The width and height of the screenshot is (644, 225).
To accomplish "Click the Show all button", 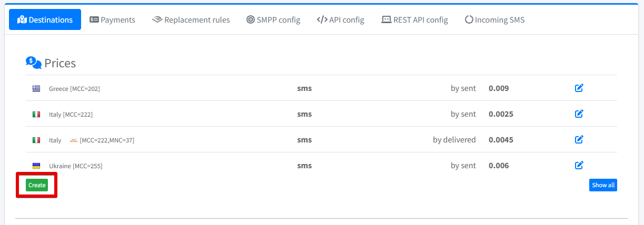I will point(603,185).
